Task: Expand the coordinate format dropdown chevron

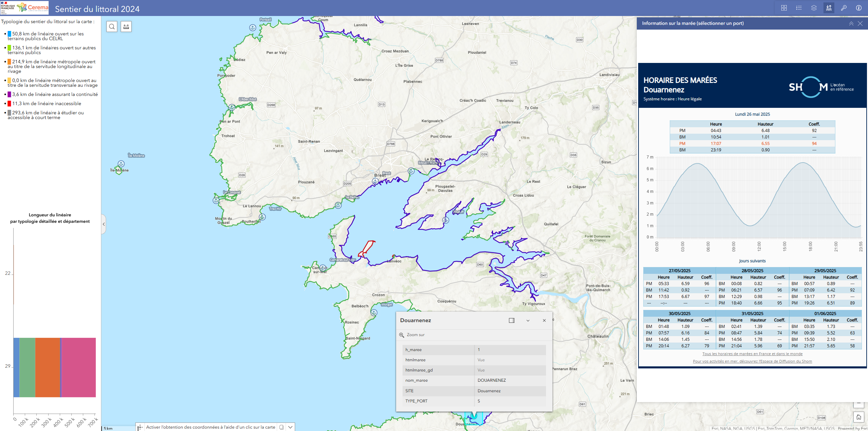Action: [x=290, y=427]
